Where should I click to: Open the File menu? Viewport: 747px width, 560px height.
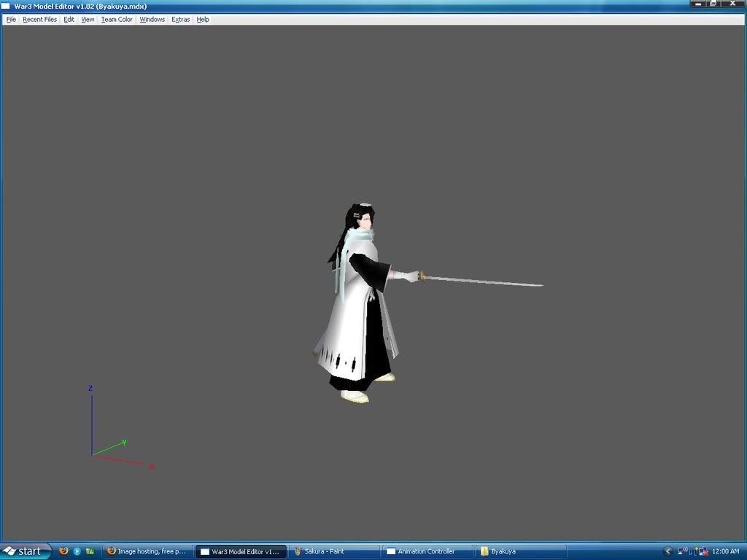11,20
